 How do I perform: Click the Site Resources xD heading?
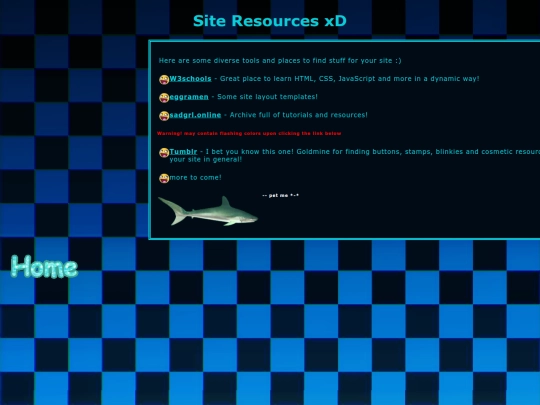click(x=270, y=21)
